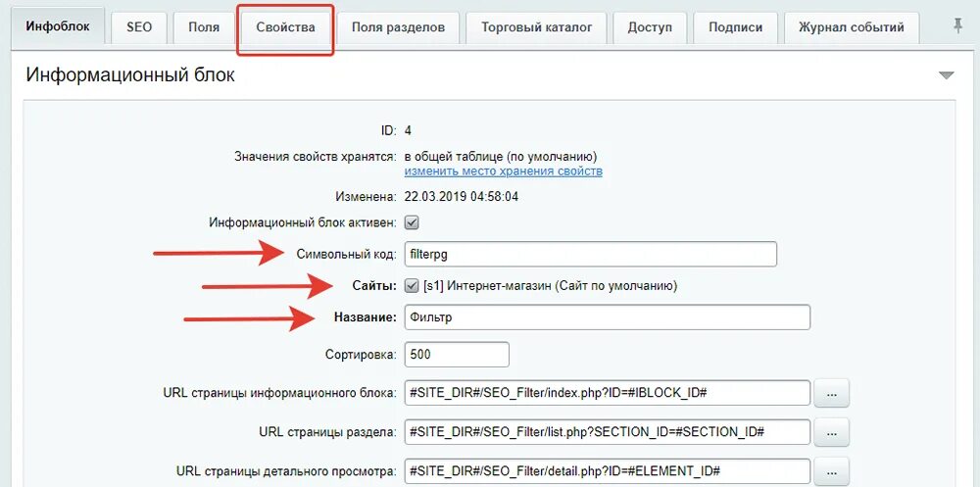
Task: Open the Подписи tab
Action: (736, 27)
